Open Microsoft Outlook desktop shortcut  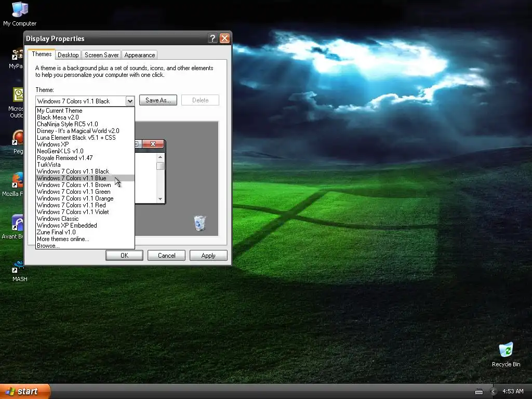click(15, 103)
